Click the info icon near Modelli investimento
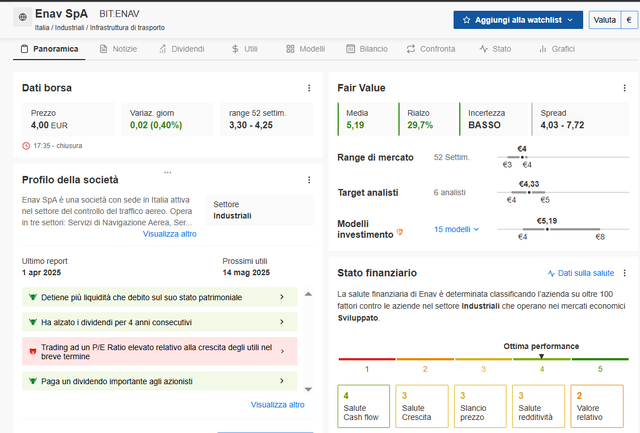The image size is (640, 433). (400, 232)
